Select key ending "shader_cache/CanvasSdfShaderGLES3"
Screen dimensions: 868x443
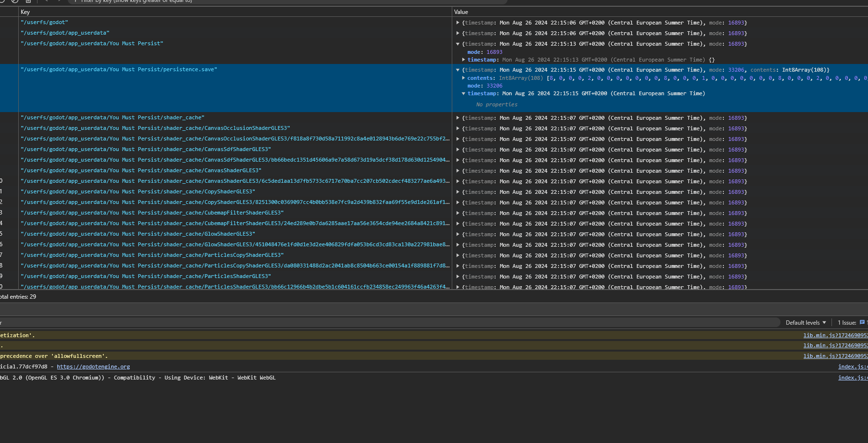(146, 149)
